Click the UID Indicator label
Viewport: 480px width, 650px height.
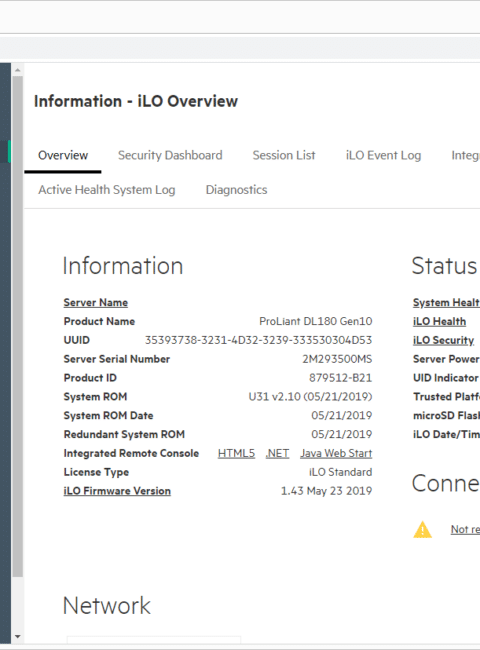446,378
